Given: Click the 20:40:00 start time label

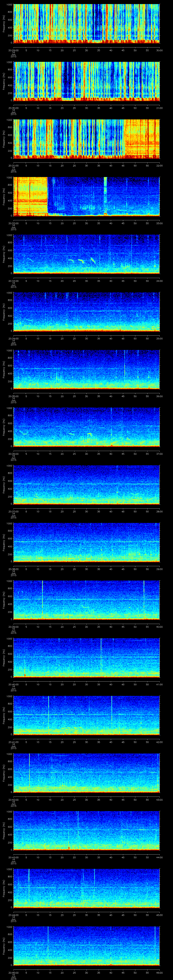Looking at the screenshot, I should (x=13, y=684).
